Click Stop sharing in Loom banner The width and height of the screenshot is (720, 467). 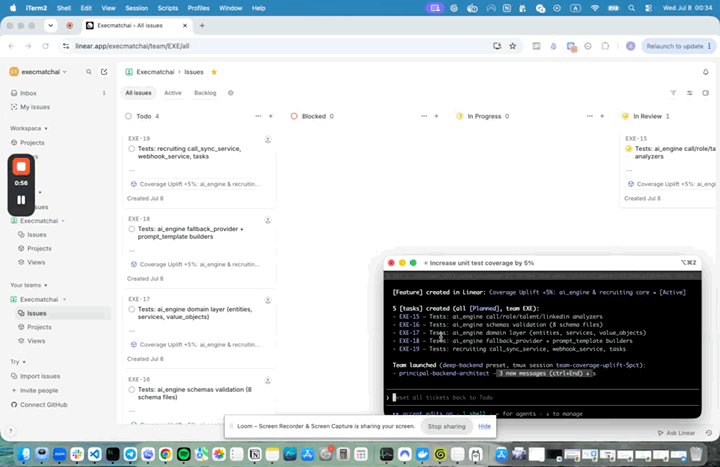[x=446, y=426]
